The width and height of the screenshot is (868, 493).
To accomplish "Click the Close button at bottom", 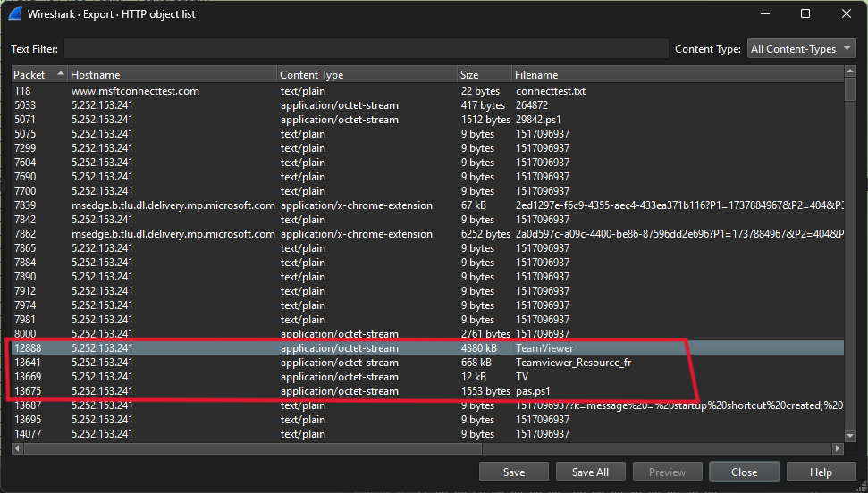I will point(744,472).
